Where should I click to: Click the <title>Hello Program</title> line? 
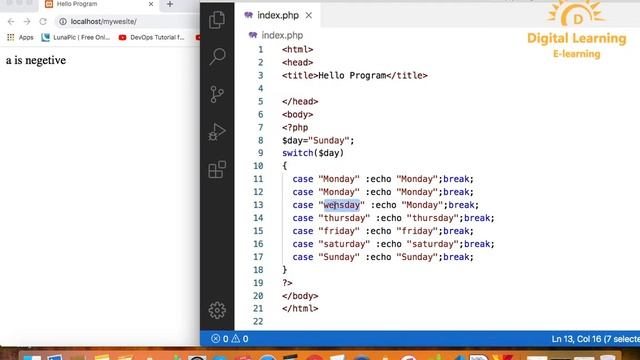(x=355, y=76)
